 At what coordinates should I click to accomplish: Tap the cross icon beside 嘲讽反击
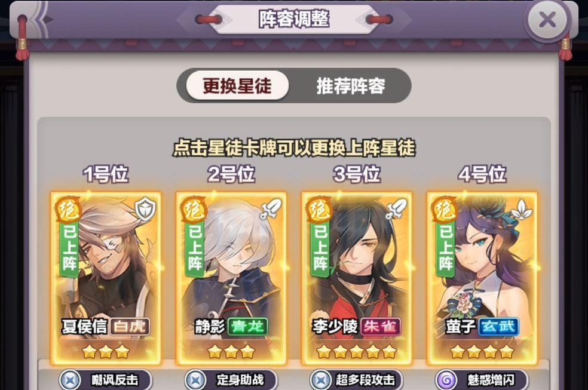click(70, 380)
